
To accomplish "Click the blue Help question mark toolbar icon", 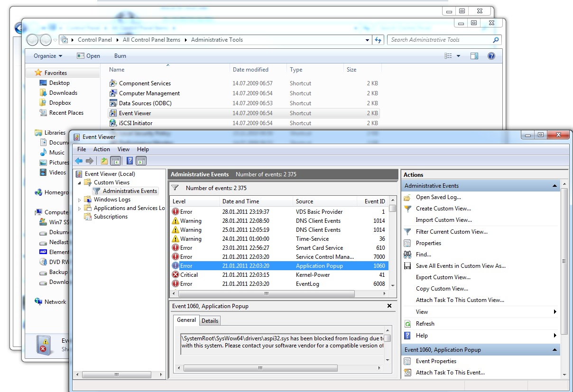I will point(129,161).
